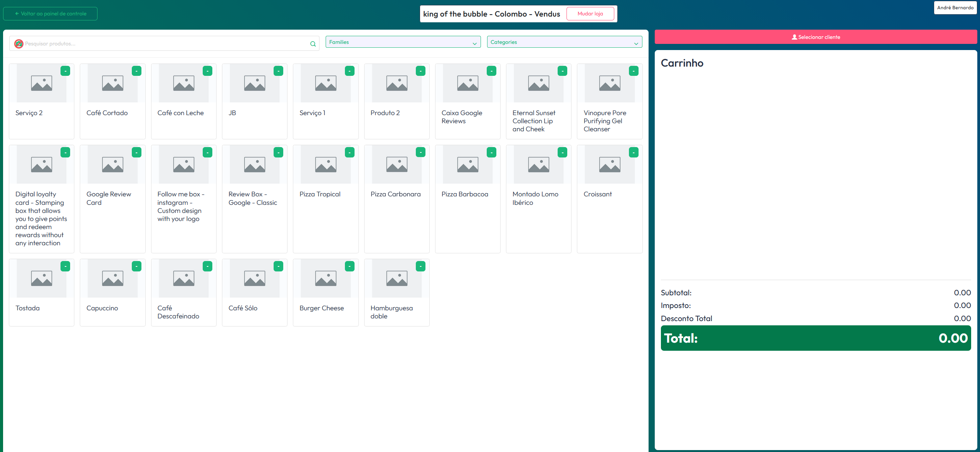Go back via Voltar ao painel de controle
Screen dimensions: 980x452
pyautogui.click(x=50, y=13)
